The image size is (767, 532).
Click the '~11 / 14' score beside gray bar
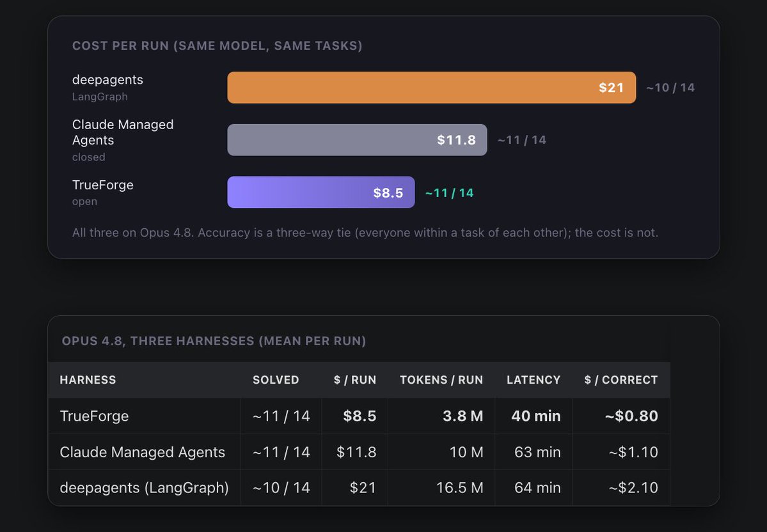tap(521, 140)
